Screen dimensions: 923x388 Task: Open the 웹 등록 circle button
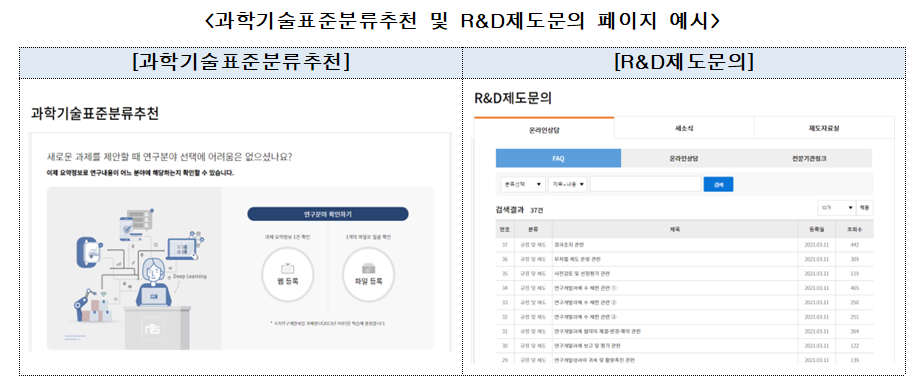tap(287, 274)
